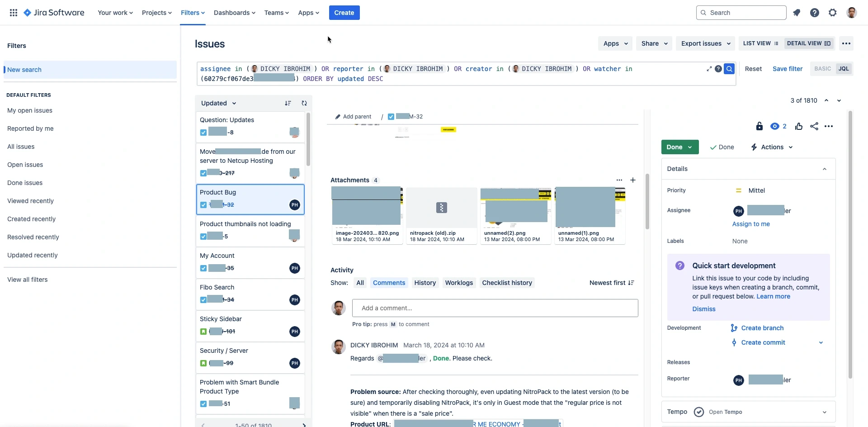Click the Add a comment field
This screenshot has height=427, width=868.
pos(495,308)
